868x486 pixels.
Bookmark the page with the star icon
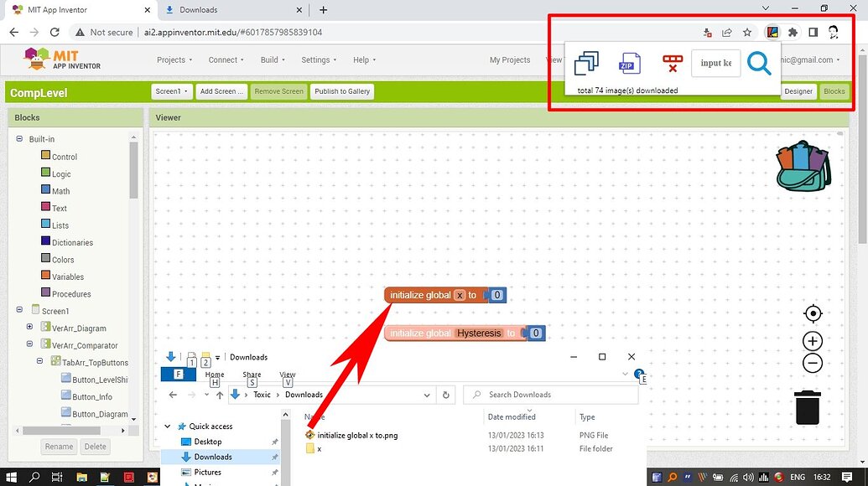(747, 32)
